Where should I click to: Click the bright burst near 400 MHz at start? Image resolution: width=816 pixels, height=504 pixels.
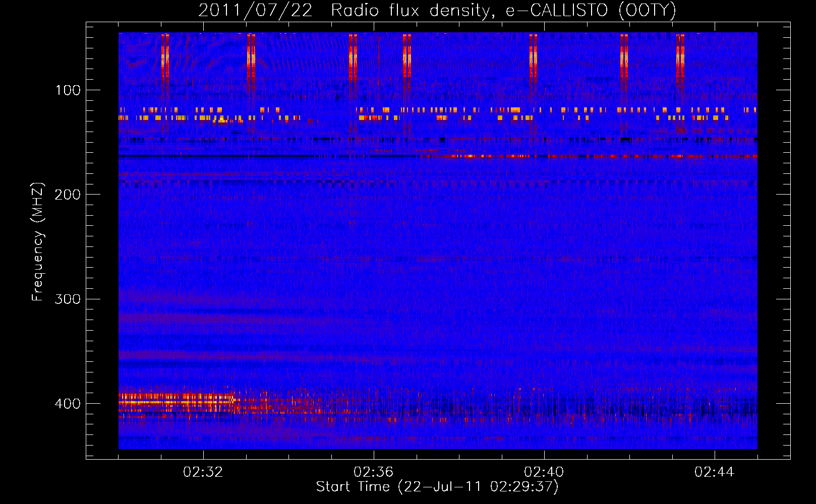(x=177, y=403)
